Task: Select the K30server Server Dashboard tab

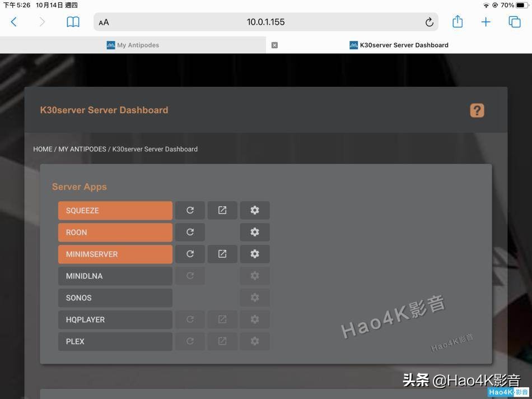Action: click(x=399, y=45)
